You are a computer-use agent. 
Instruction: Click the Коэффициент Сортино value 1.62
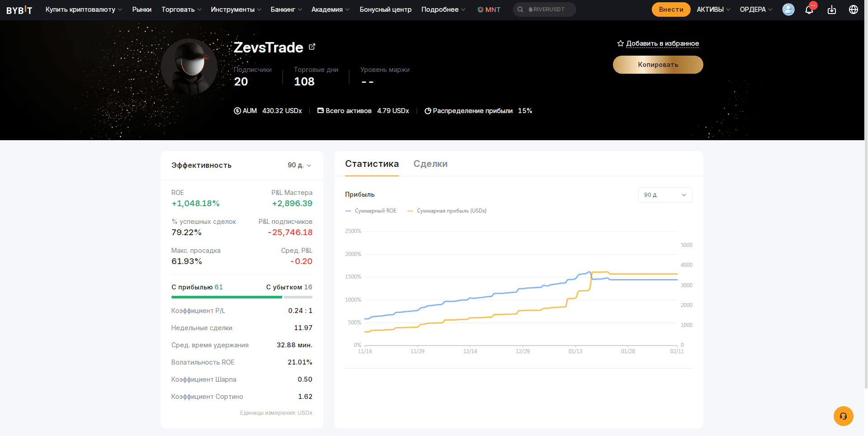coord(305,397)
